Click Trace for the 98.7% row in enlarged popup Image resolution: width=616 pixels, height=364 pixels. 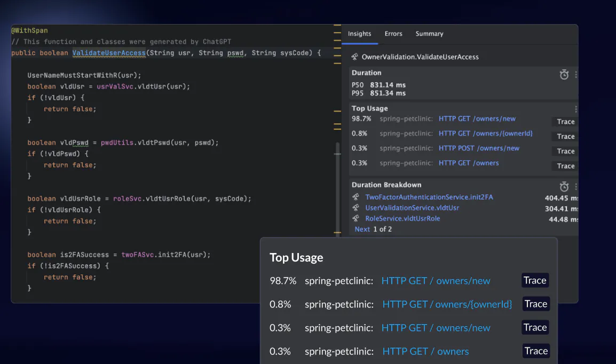[x=535, y=280]
